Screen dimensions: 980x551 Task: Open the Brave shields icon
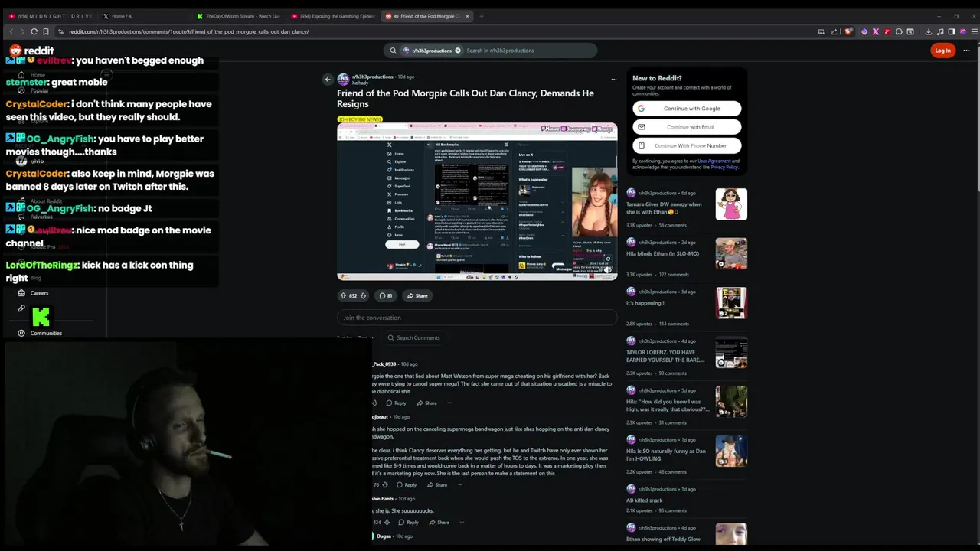[x=848, y=31]
